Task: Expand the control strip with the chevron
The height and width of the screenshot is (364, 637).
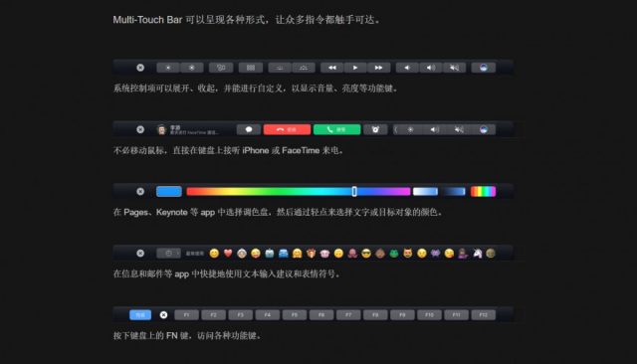Action: 396,129
